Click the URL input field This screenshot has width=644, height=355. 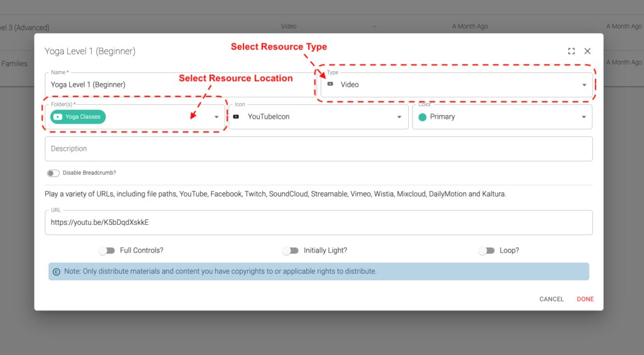(x=318, y=222)
